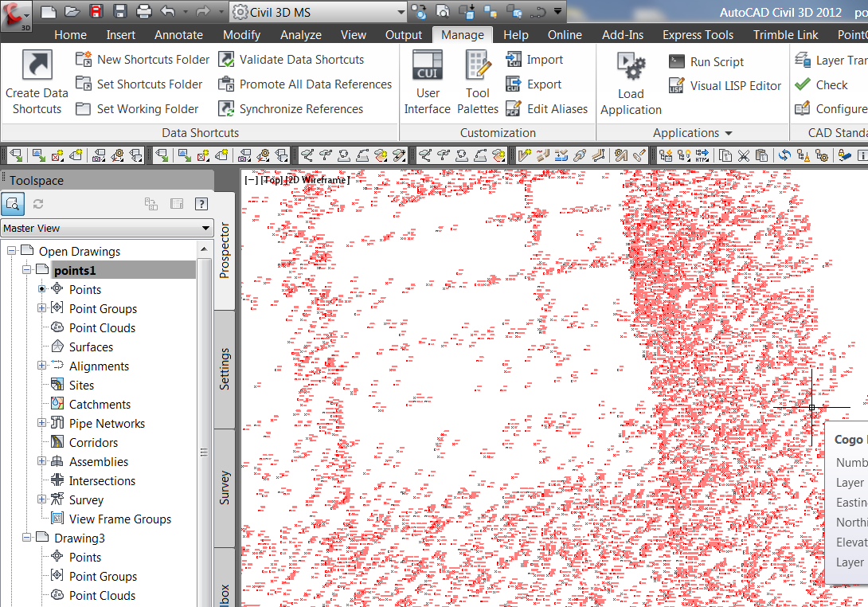Click the User Interface CUI icon
Viewport: 868px width, 607px height.
point(428,65)
